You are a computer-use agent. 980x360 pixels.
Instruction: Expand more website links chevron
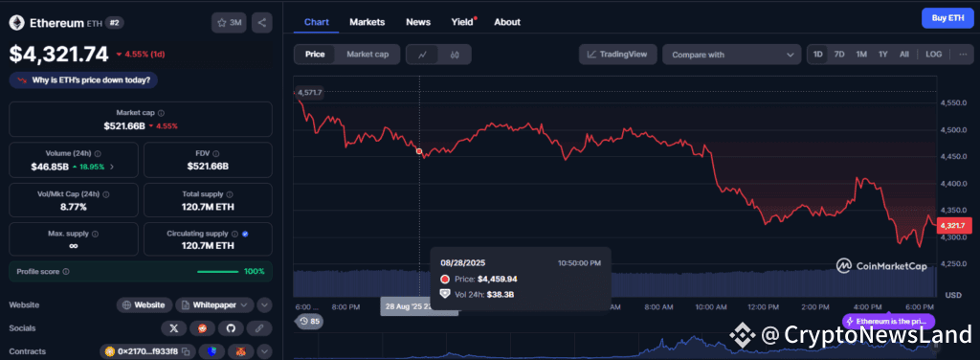pos(264,305)
